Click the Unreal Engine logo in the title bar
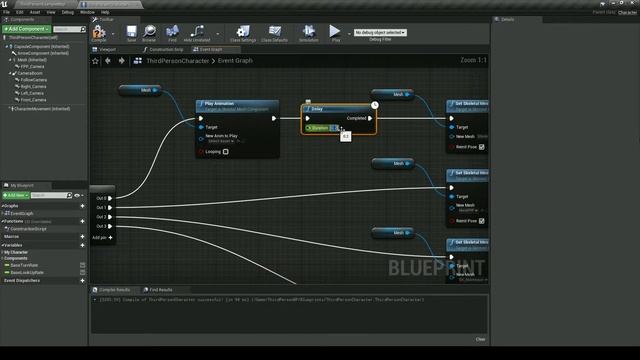Image resolution: width=640 pixels, height=360 pixels. [x=4, y=4]
